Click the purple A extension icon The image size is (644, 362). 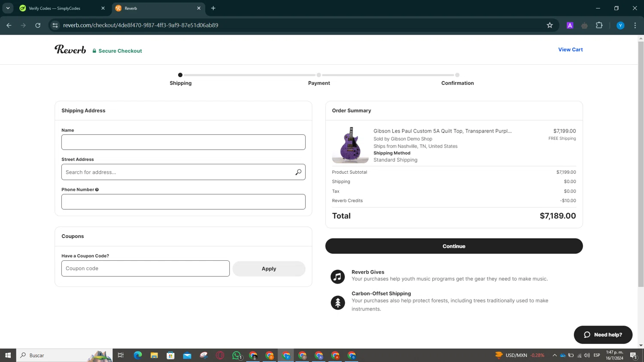[570, 25]
